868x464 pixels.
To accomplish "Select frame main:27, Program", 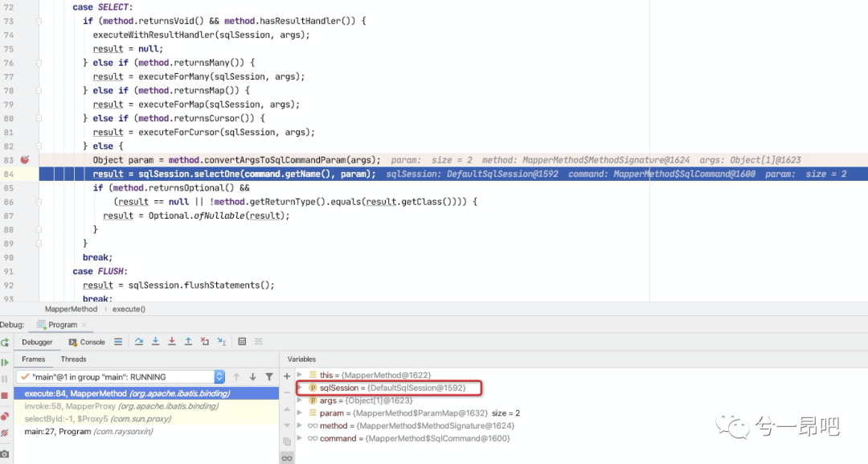I will 146,431.
